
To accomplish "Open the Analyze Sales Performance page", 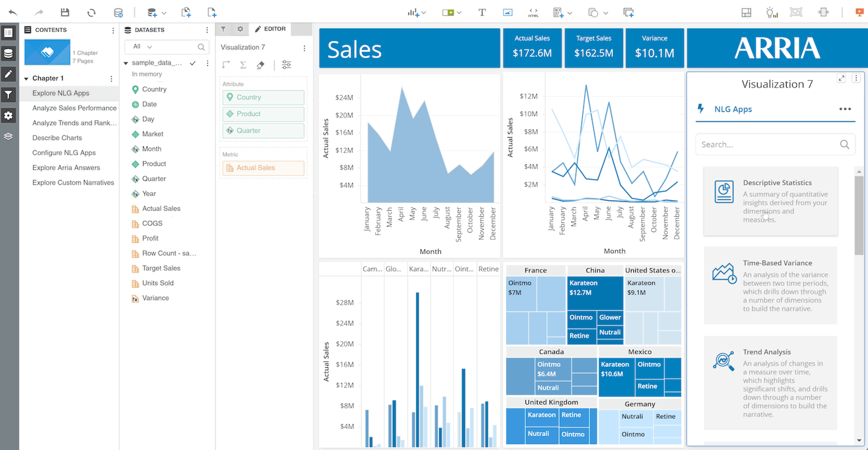I will pyautogui.click(x=74, y=108).
